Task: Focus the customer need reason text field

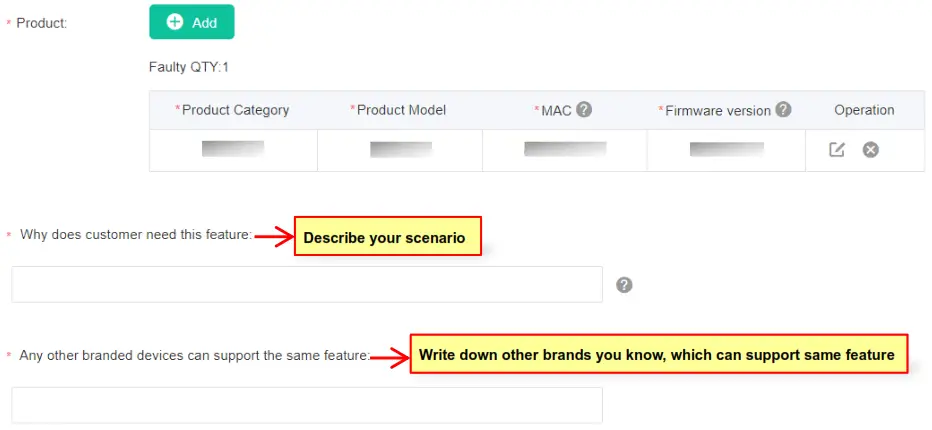Action: 307,284
